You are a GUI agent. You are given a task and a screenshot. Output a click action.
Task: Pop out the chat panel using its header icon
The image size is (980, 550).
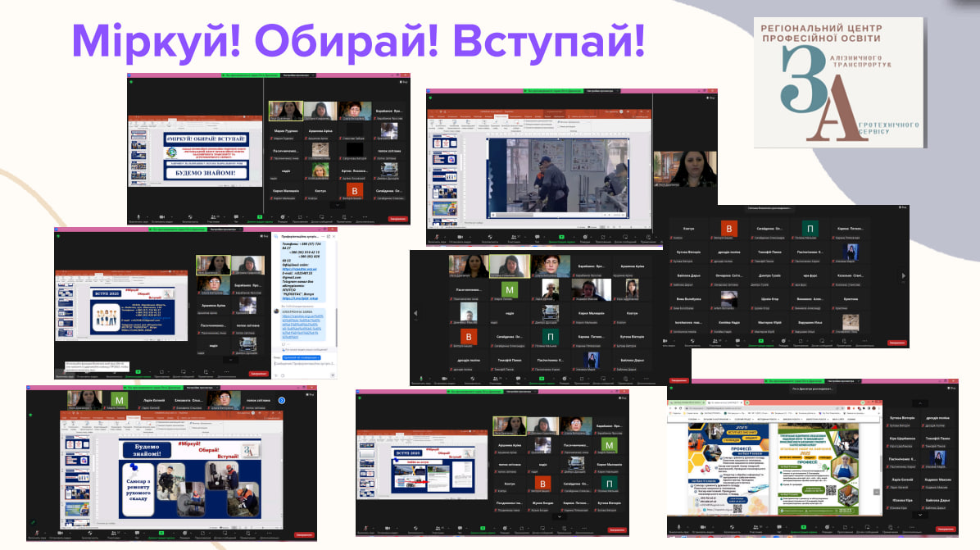click(328, 237)
